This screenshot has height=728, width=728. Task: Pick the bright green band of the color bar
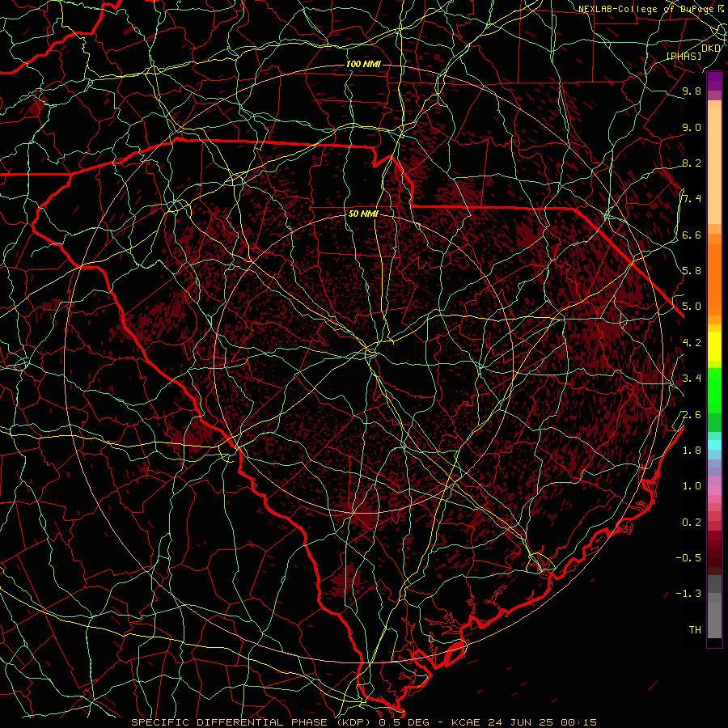coord(714,390)
